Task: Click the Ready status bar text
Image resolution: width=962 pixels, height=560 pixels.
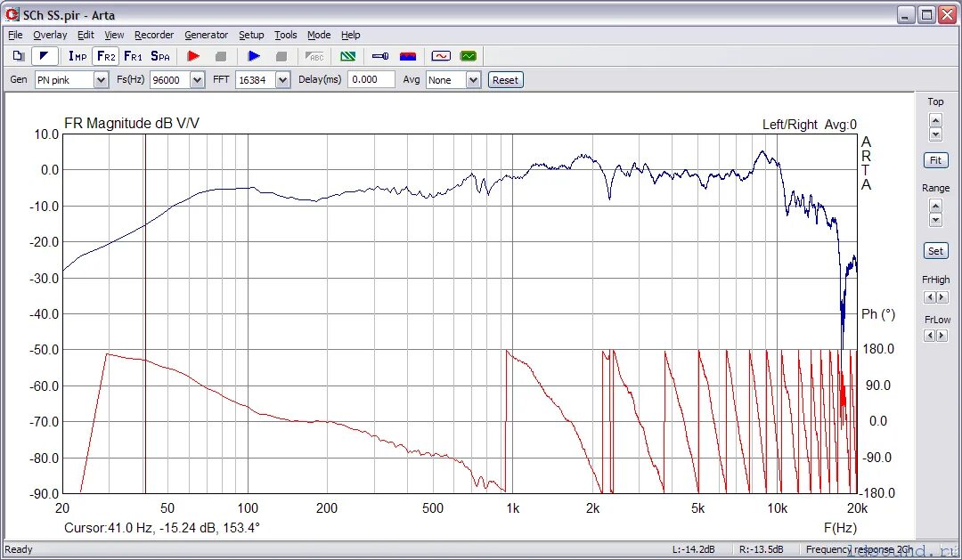Action: (x=19, y=549)
